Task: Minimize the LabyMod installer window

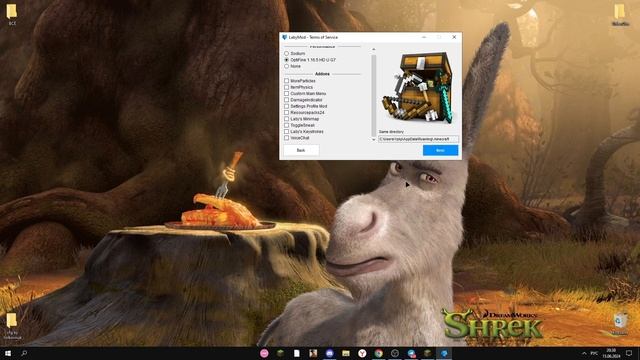Action: pyautogui.click(x=424, y=37)
